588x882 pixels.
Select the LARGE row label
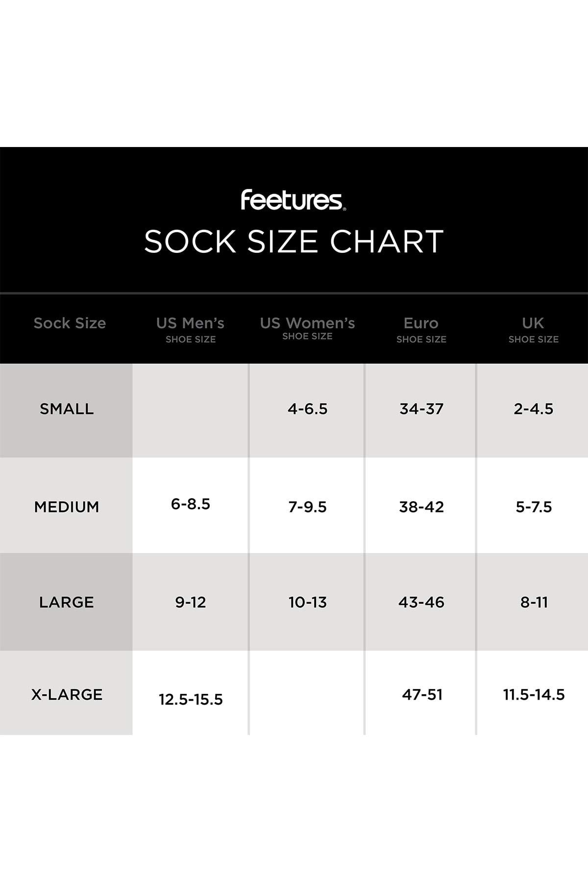(x=67, y=602)
